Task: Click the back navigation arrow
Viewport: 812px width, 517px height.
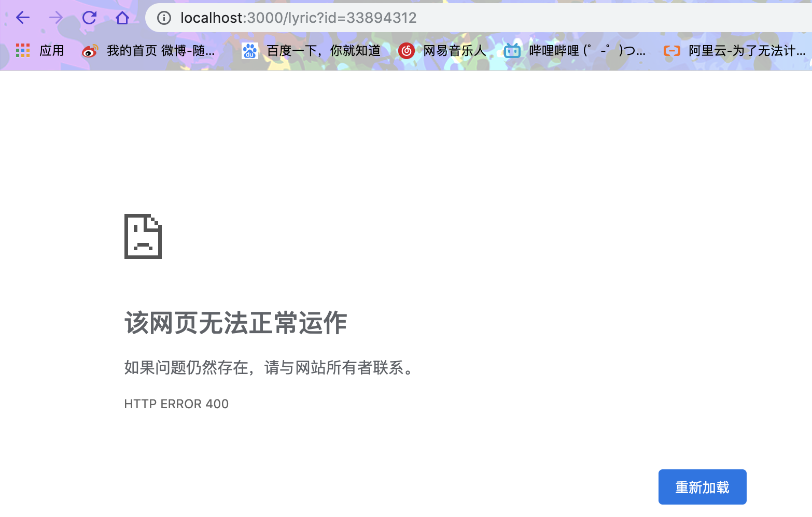Action: 22,17
